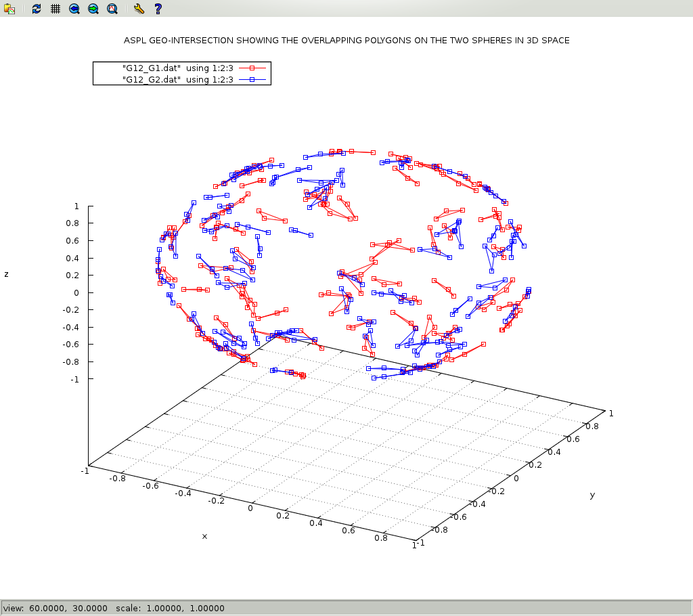The width and height of the screenshot is (693, 616).
Task: Apply previous zoom with blue arrow magnifier
Action: point(74,9)
